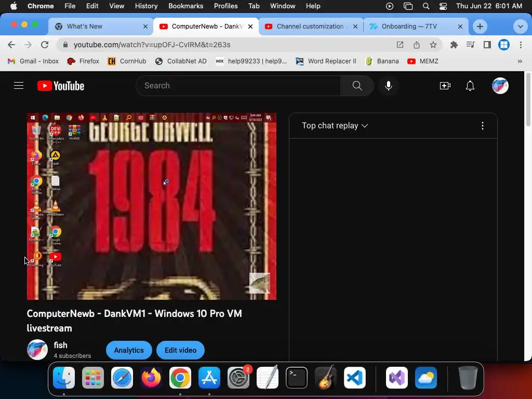The image size is (532, 399).
Task: Click the Chrome address bar URL
Action: (152, 45)
